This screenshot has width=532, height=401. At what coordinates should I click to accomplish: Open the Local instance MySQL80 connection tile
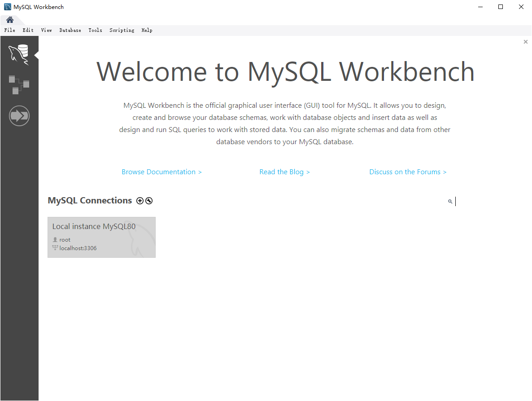click(x=101, y=238)
